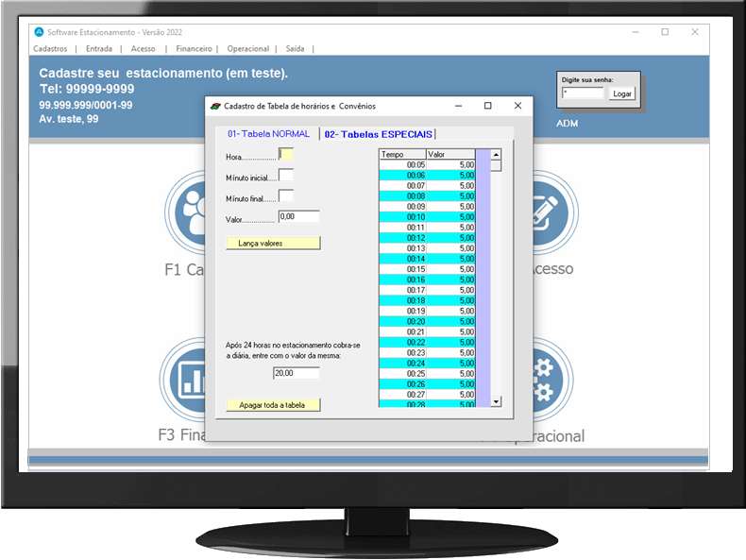Click the F1 Cadastros people icon

tap(188, 208)
